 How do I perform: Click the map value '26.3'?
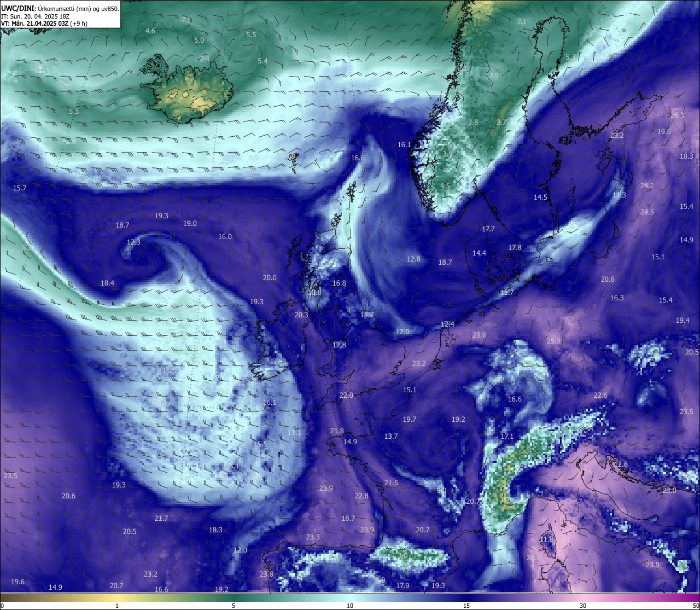[x=677, y=115]
